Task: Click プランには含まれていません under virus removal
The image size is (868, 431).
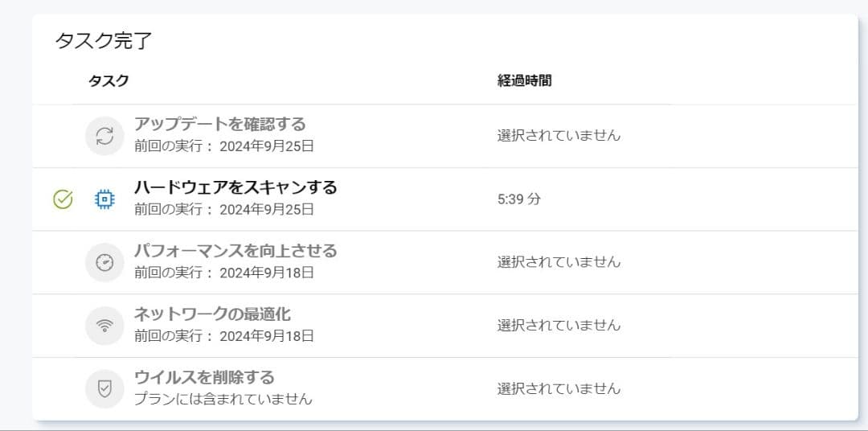Action: coord(223,399)
